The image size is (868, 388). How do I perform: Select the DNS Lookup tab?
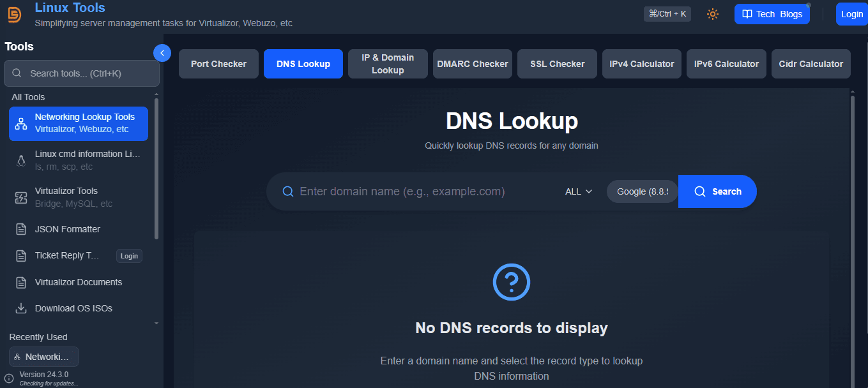tap(303, 64)
